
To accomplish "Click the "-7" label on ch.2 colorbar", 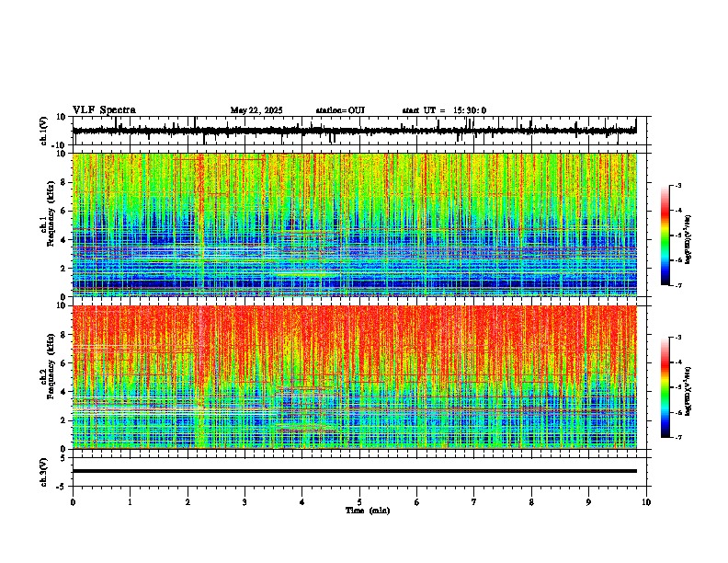I will click(x=678, y=437).
